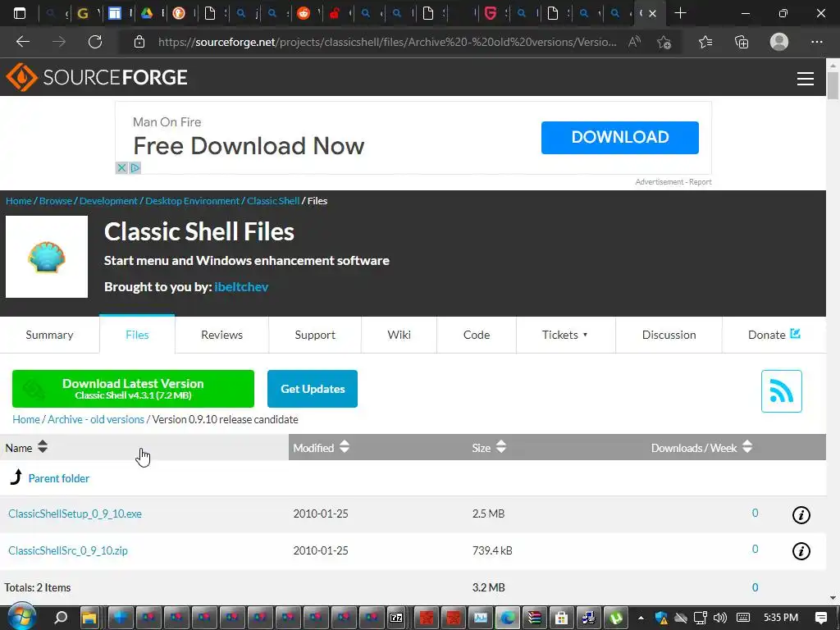Open the Collections icon
This screenshot has width=840, height=630.
point(742,42)
